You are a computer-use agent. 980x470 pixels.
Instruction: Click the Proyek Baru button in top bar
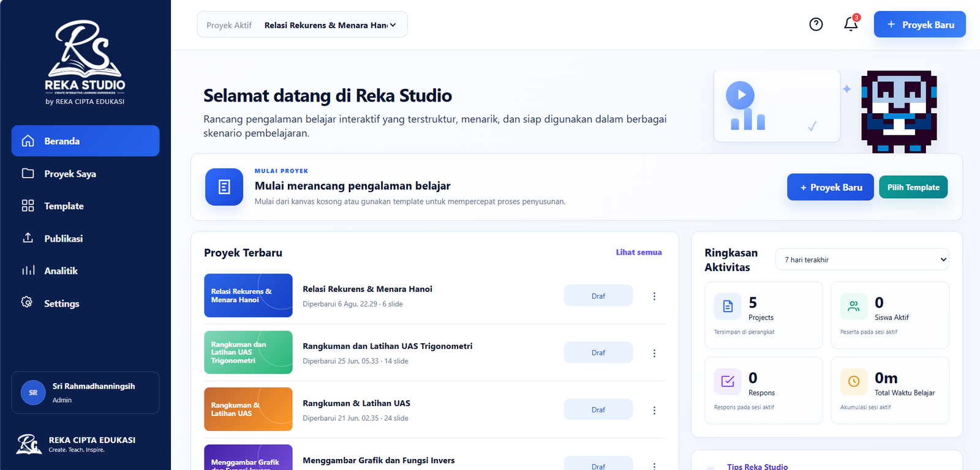(x=919, y=24)
